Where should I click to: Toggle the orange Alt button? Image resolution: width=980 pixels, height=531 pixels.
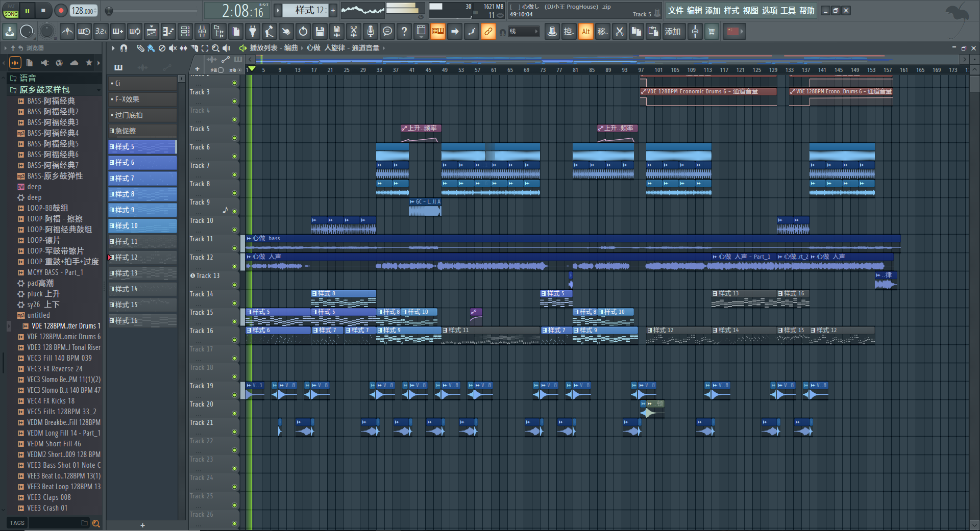[585, 32]
